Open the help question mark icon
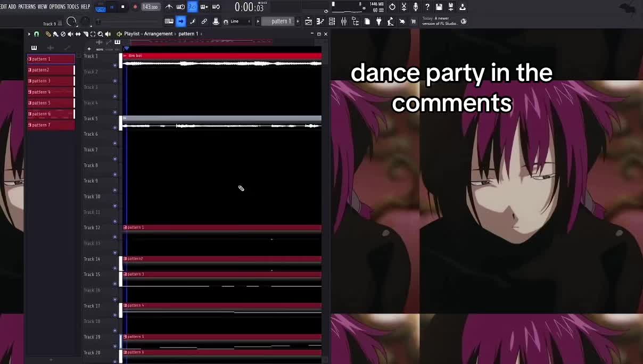The image size is (643, 364). [x=427, y=7]
